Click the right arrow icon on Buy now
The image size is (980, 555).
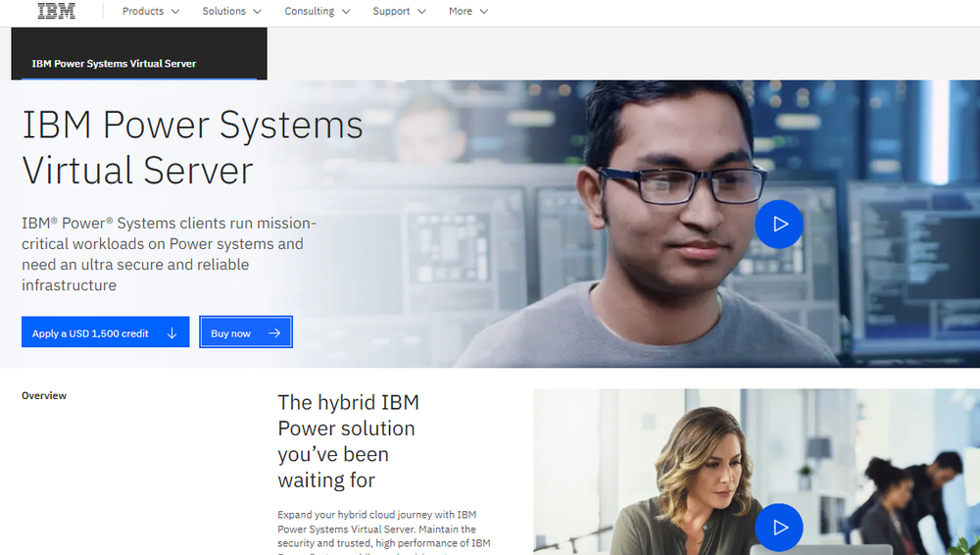[x=274, y=333]
